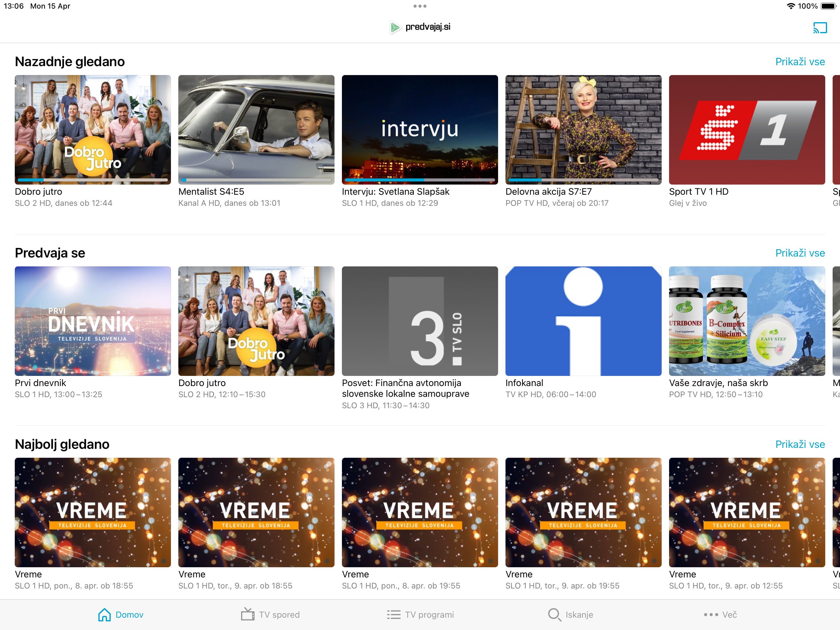Open Vreme from 9. apr. 18:55
The height and width of the screenshot is (630, 840).
coord(256,512)
